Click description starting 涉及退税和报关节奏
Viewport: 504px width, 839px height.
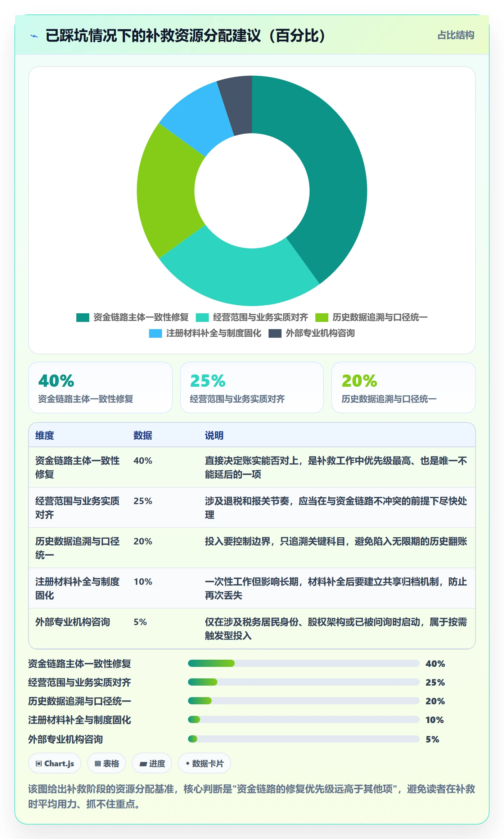click(336, 508)
